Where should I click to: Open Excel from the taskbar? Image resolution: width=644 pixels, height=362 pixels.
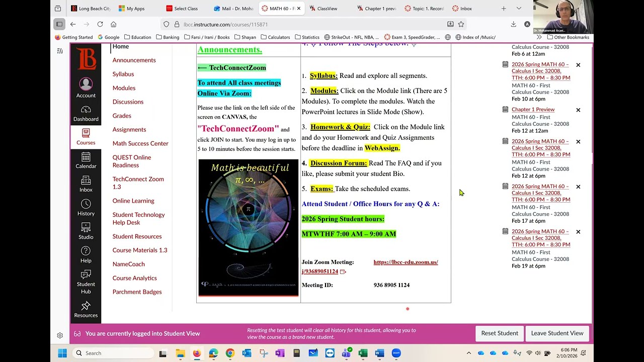click(x=363, y=353)
